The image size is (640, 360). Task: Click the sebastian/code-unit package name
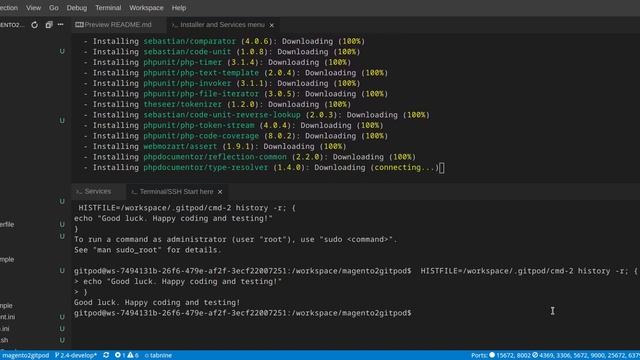pos(187,52)
